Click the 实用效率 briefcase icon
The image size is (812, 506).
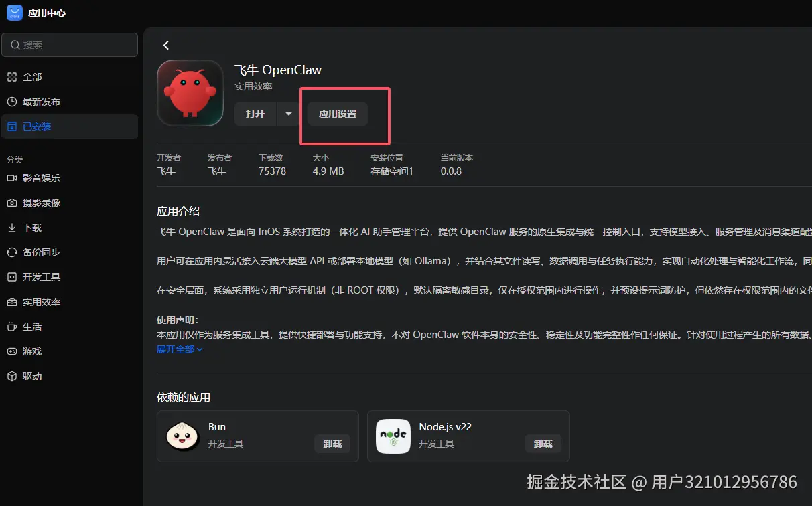click(12, 302)
